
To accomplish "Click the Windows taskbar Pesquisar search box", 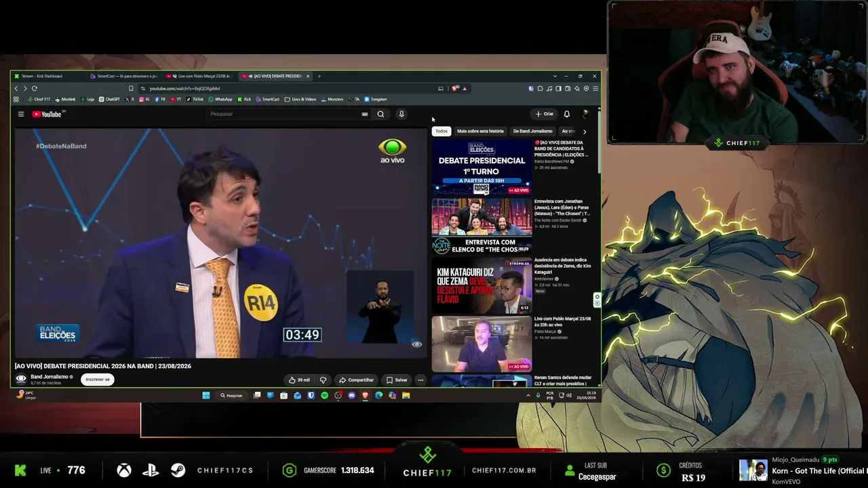I will point(232,395).
